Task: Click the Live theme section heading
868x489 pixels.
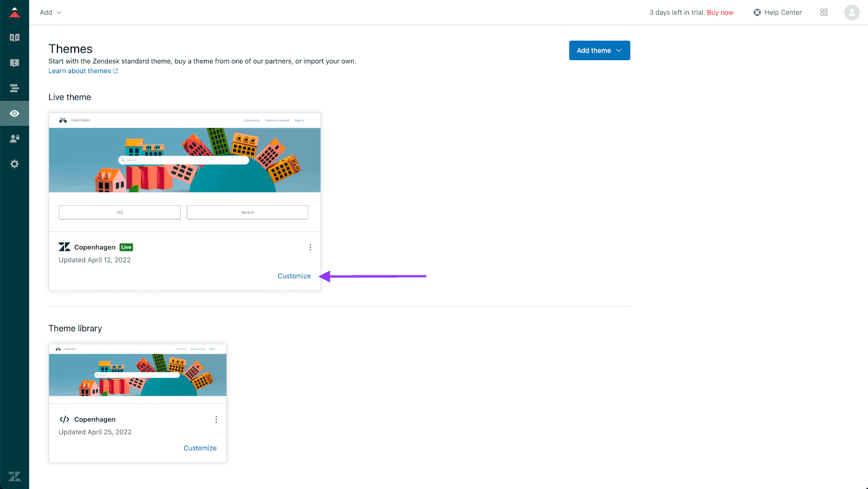Action: 70,97
